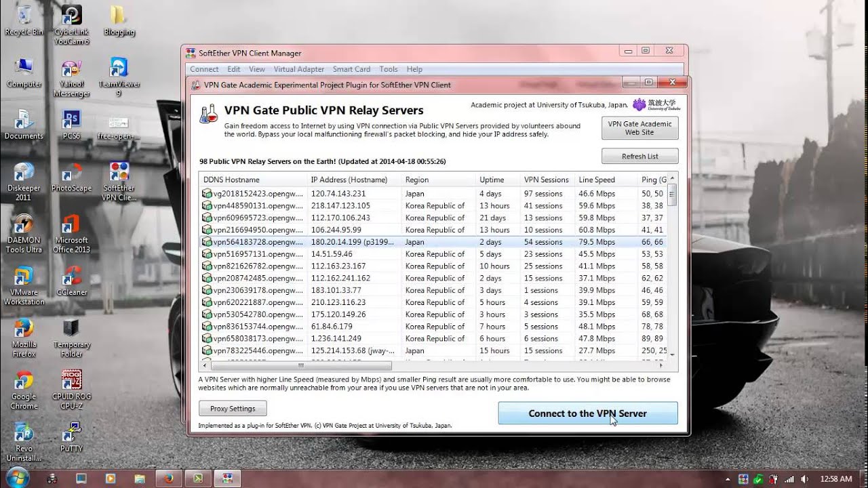
Task: Launch PuTTY desktop shortcut
Action: [71, 437]
